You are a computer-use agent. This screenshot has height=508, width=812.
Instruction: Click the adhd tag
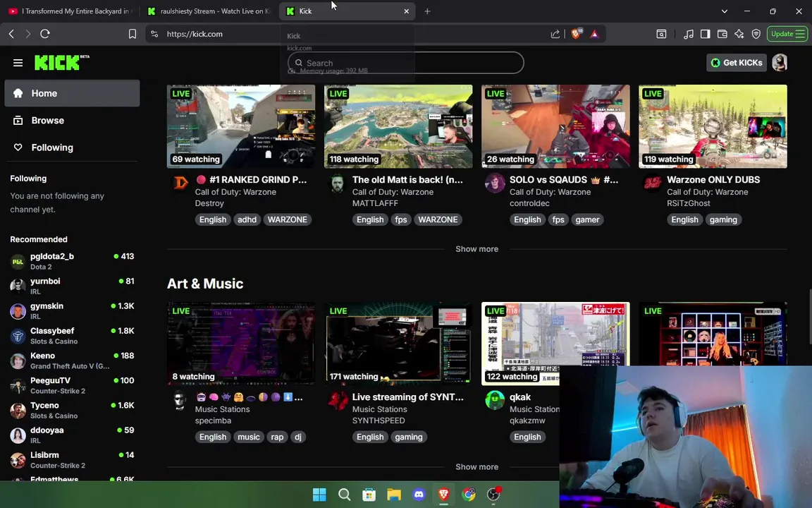click(247, 219)
